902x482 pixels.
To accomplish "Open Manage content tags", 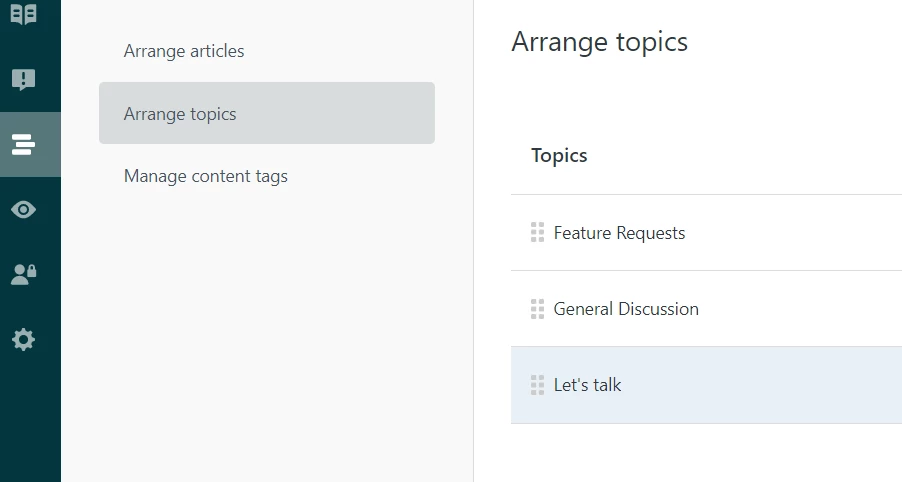I will coord(206,177).
